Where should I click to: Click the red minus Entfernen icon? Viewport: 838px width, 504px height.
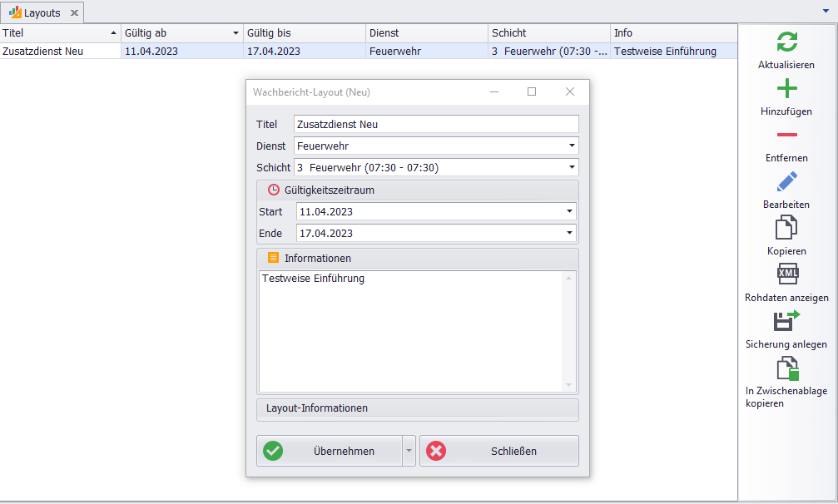click(786, 136)
